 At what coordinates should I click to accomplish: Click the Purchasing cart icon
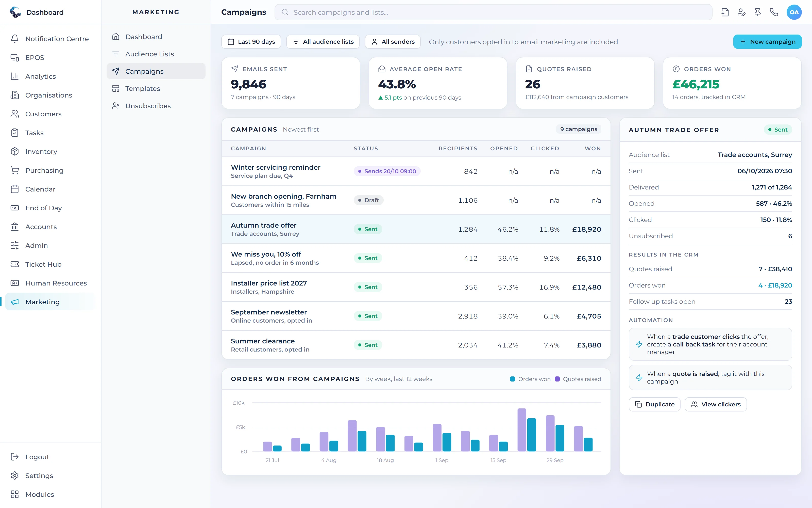(x=15, y=170)
